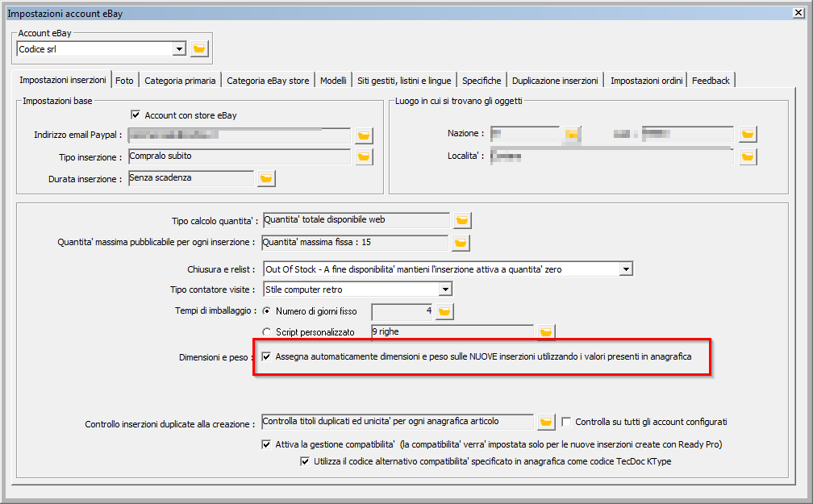Open folder icon beside Tipo inserzione

(364, 156)
